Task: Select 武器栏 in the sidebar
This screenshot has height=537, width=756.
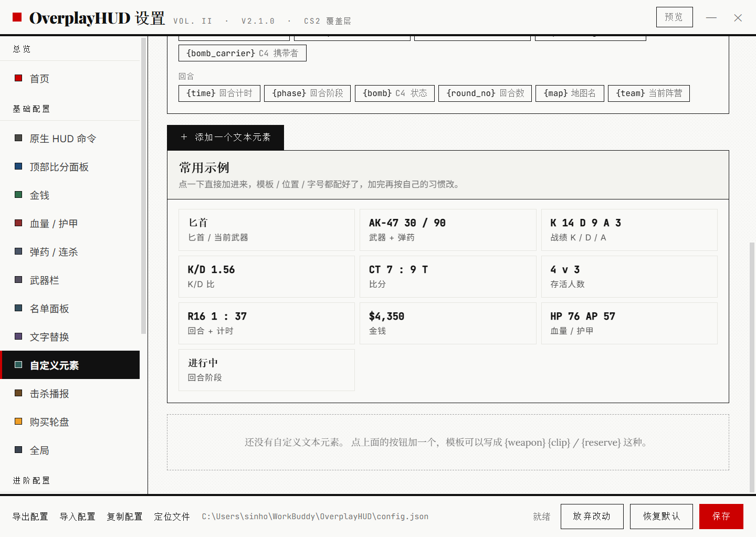Action: [x=70, y=280]
